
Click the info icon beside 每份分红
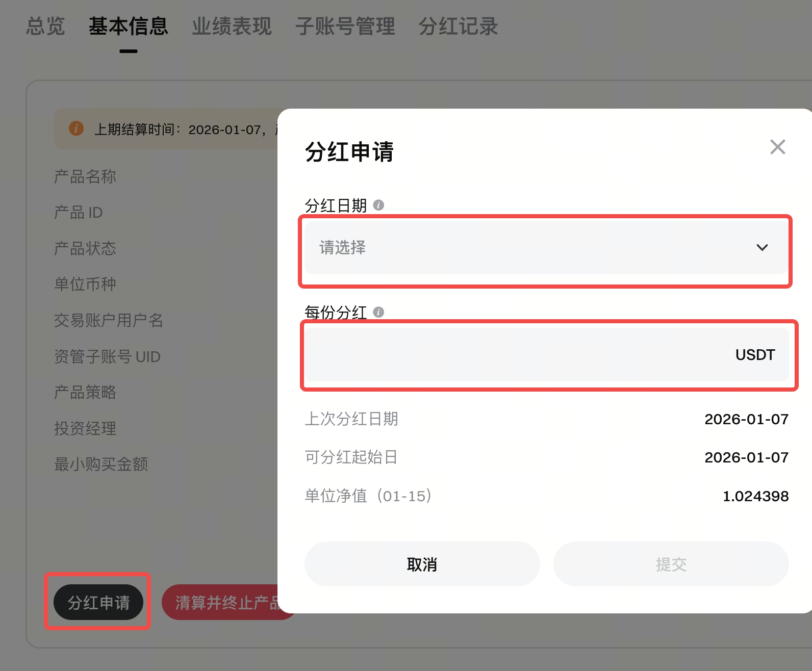(x=378, y=312)
